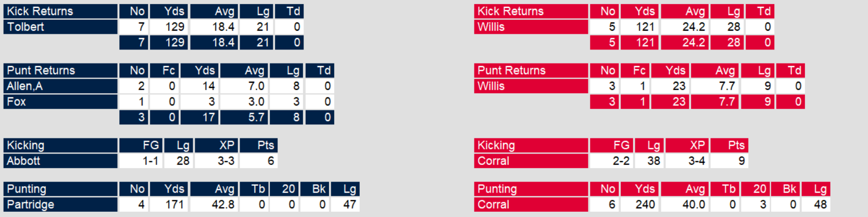Screen dimensions: 868x217
Task: Open Allen,A in navy Punt Returns
Action: coord(25,86)
